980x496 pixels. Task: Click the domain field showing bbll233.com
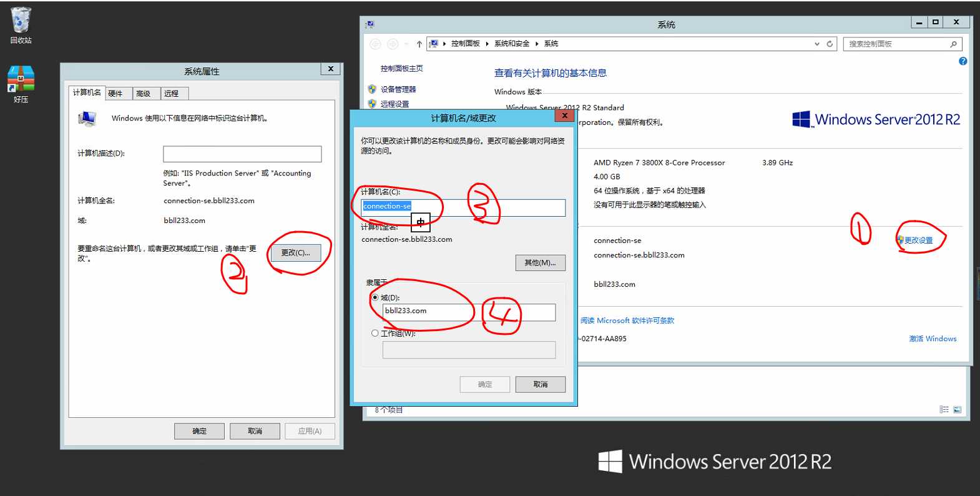pos(469,312)
